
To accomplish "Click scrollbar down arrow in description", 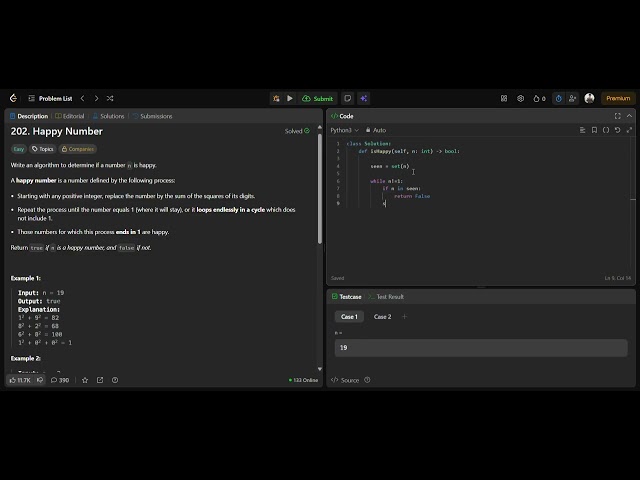I will [320, 369].
